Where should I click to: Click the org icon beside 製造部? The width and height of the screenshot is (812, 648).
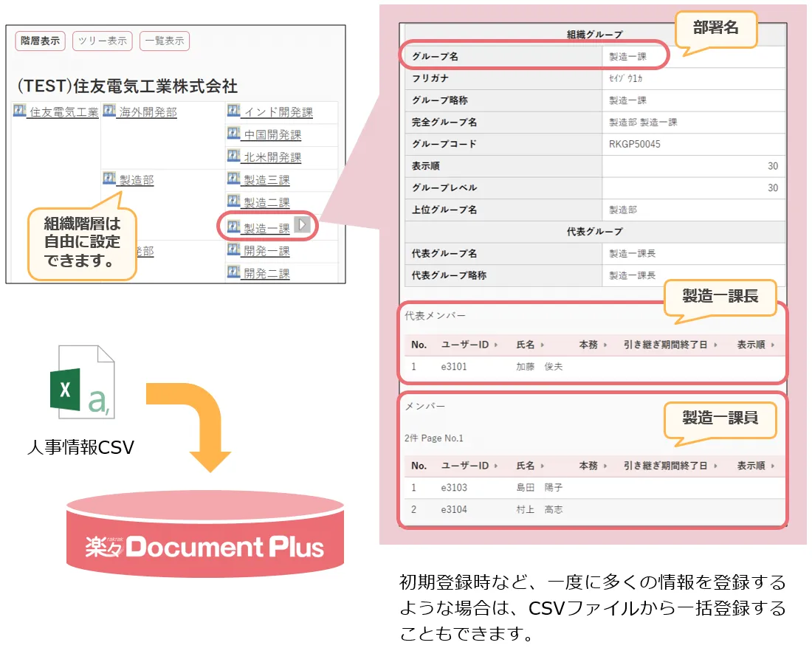point(109,178)
